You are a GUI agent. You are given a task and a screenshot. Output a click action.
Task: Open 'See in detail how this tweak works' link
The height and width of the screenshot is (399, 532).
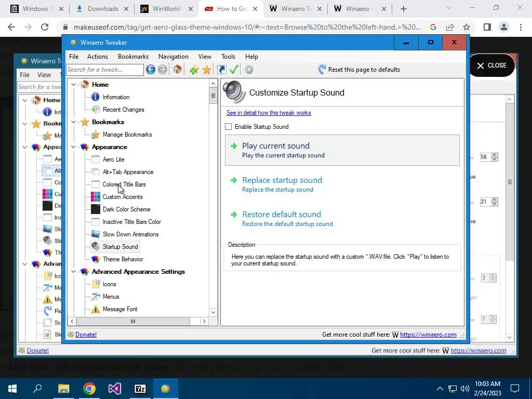click(x=269, y=113)
